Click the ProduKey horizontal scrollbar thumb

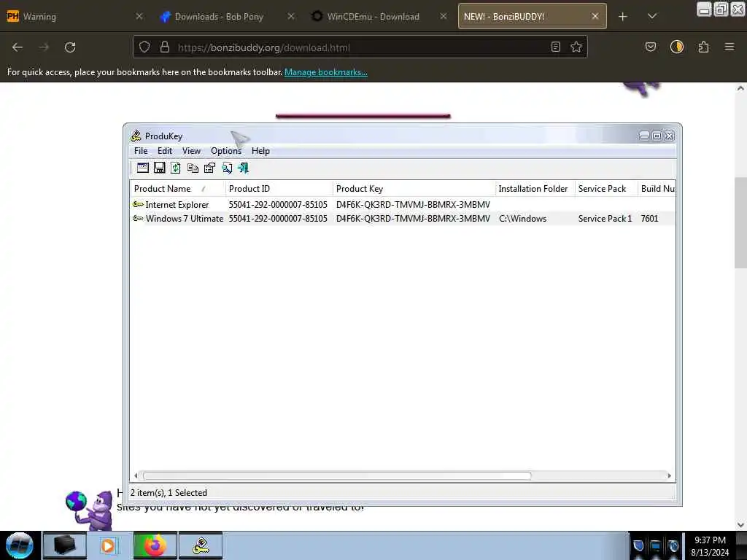pos(337,475)
